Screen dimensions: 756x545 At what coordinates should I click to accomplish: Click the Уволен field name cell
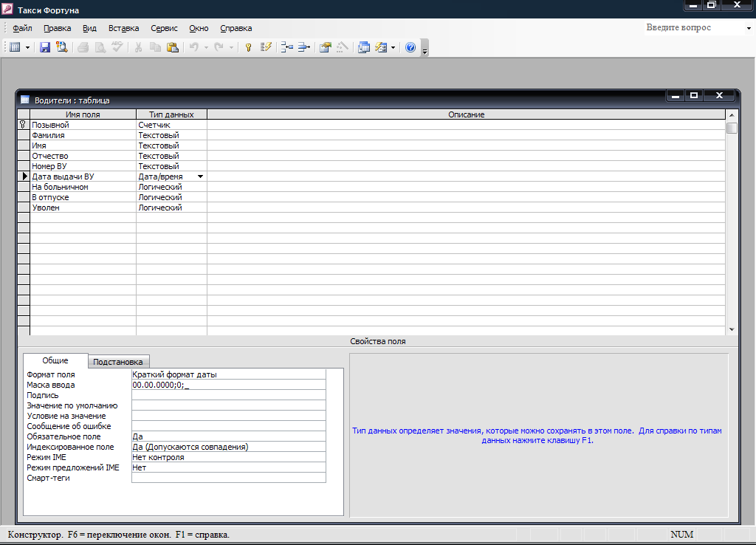point(83,208)
